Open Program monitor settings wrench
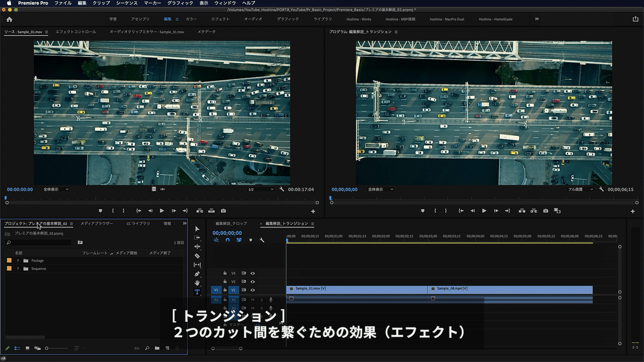Screen dimensions: 644x362 click(602, 189)
